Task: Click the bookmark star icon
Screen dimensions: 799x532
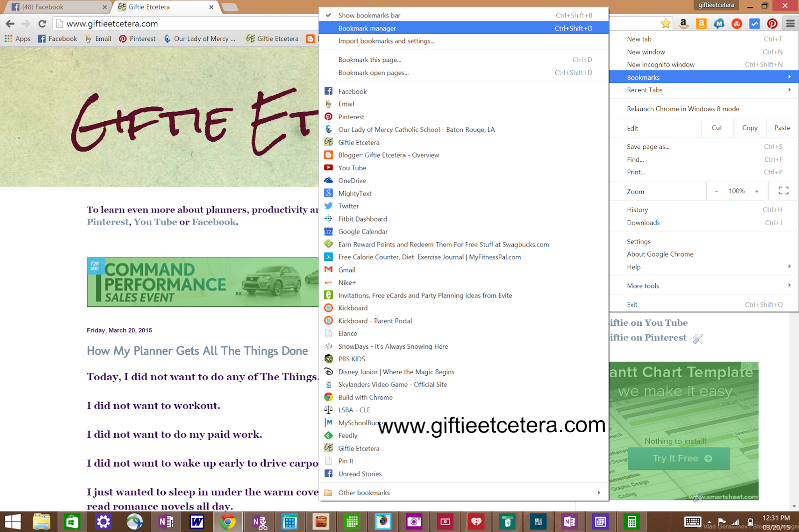Action: pyautogui.click(x=666, y=23)
